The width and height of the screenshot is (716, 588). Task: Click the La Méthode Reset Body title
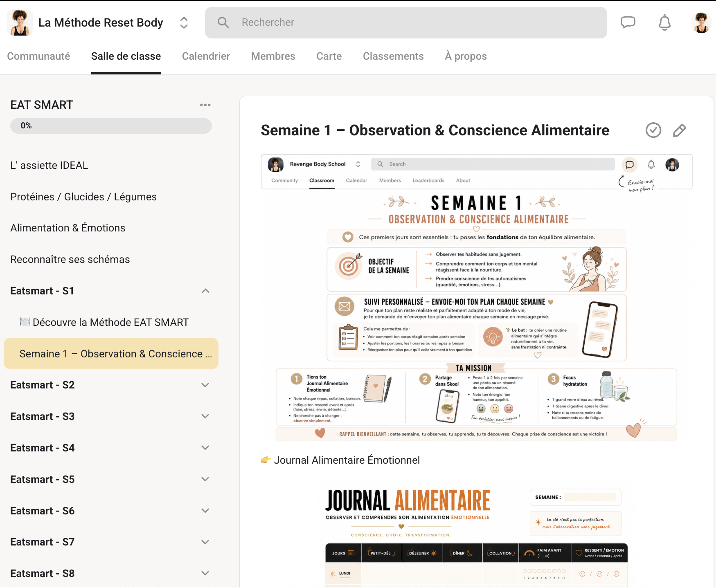[x=101, y=22]
